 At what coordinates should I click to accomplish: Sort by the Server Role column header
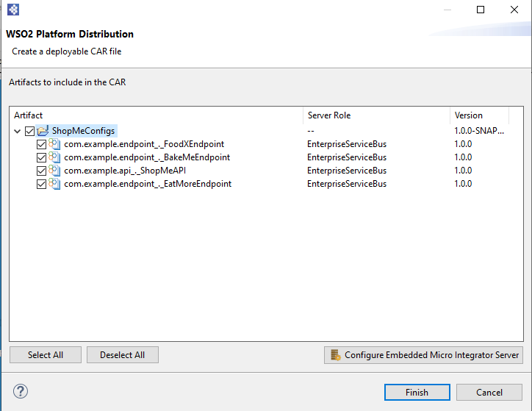point(377,115)
